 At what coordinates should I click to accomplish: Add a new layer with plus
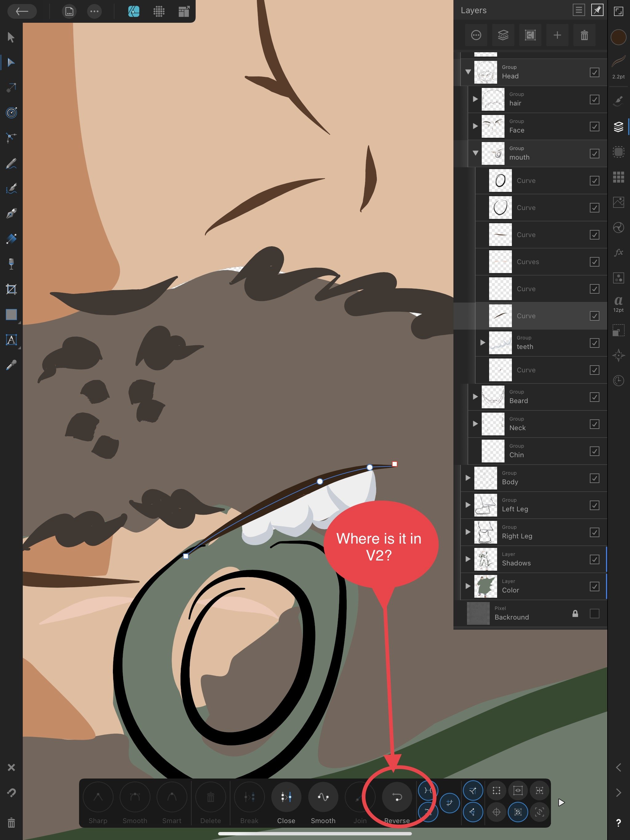tap(557, 35)
